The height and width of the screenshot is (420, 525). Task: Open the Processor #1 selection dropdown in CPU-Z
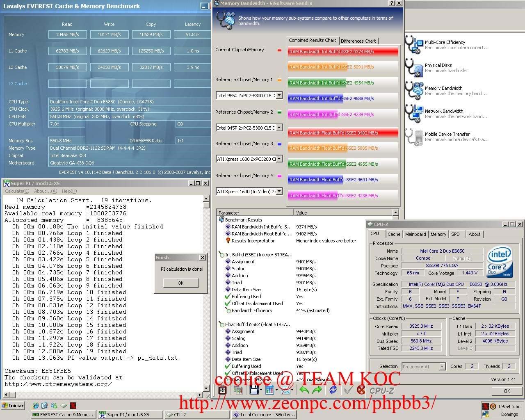pyautogui.click(x=443, y=367)
